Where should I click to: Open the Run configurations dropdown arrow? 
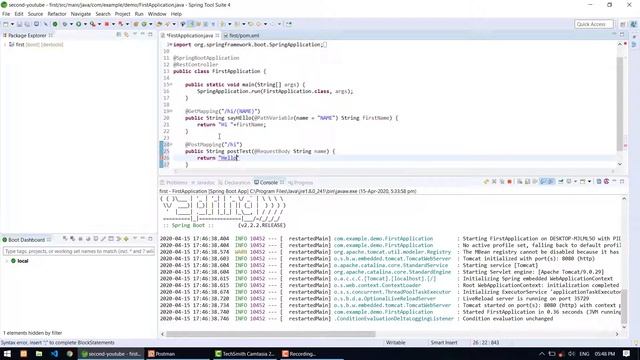(x=85, y=24)
